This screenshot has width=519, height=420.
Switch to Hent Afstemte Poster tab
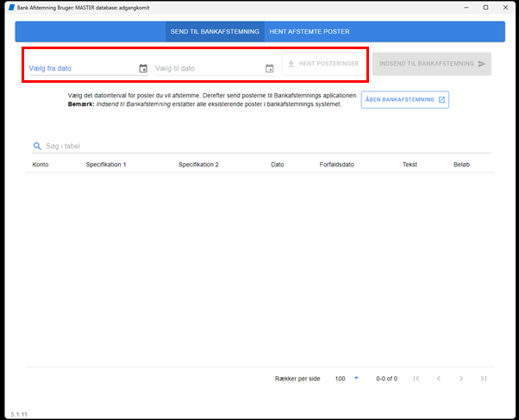pyautogui.click(x=310, y=32)
